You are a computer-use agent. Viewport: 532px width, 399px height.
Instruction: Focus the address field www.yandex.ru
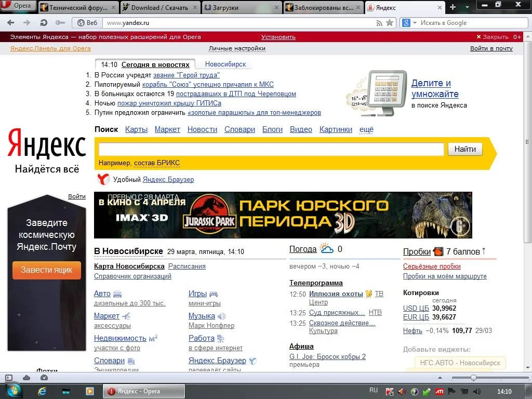coord(237,23)
